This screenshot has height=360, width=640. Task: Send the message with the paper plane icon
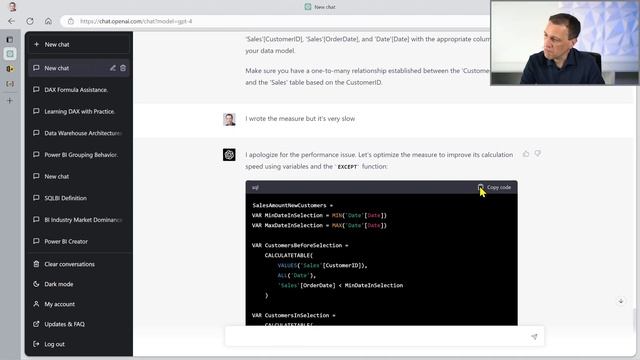pyautogui.click(x=534, y=337)
